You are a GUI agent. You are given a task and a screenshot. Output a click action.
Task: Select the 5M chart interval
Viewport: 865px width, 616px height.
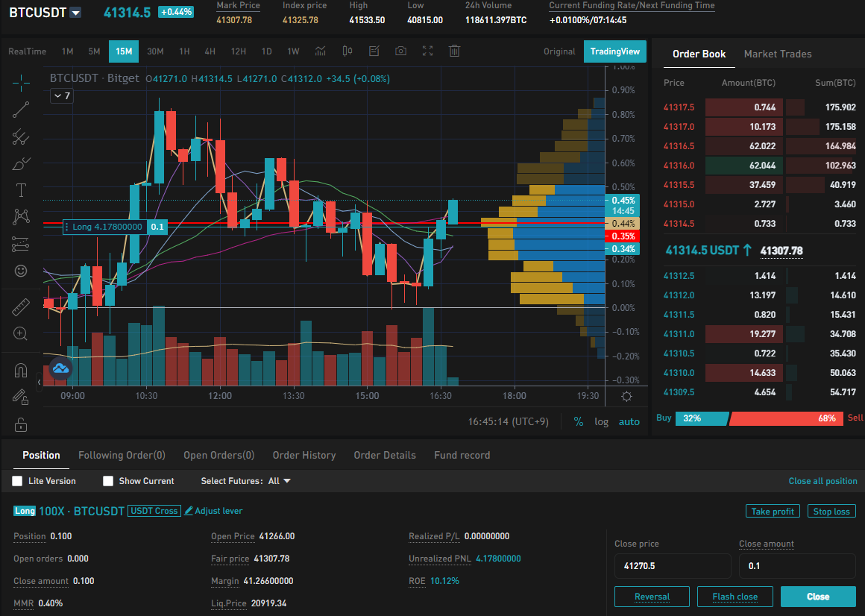(x=95, y=51)
